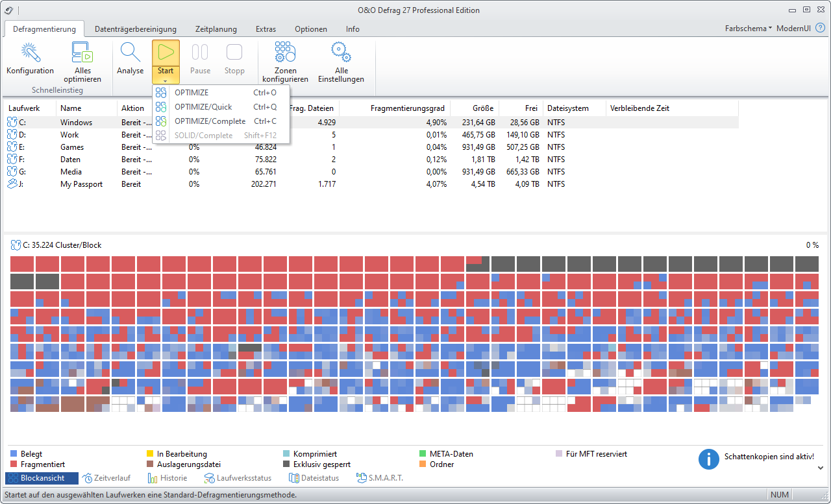Click the META-Daten green legend swatch
831x504 pixels.
point(423,454)
